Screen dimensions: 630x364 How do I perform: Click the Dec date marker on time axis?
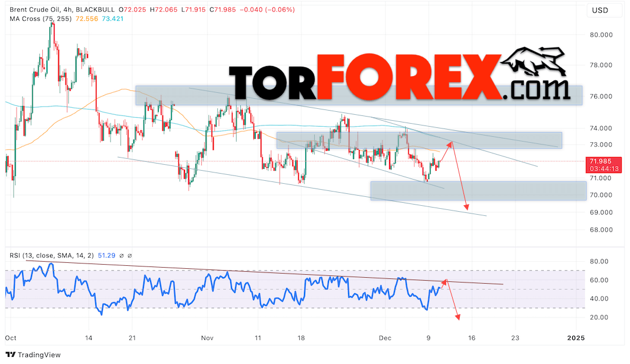385,338
